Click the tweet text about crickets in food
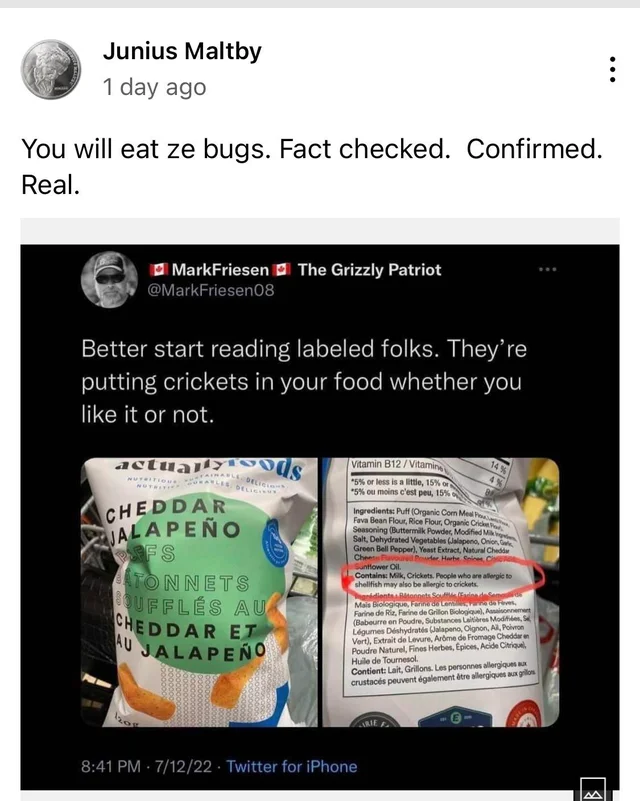This screenshot has height=801, width=640. click(x=304, y=382)
